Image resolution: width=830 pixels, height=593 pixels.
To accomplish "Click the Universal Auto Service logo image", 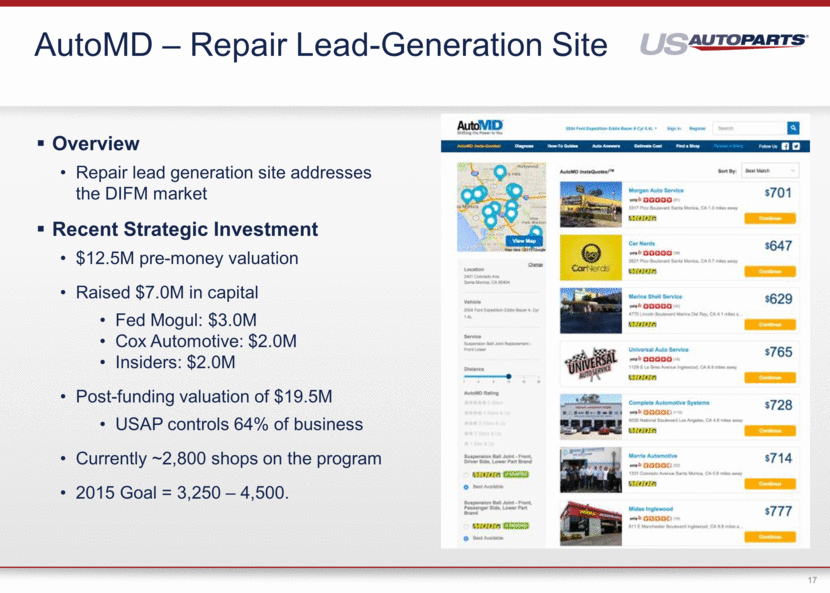I will tap(588, 363).
